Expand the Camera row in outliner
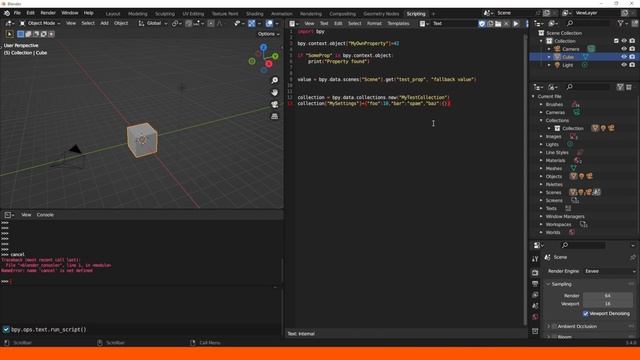 click(x=549, y=49)
